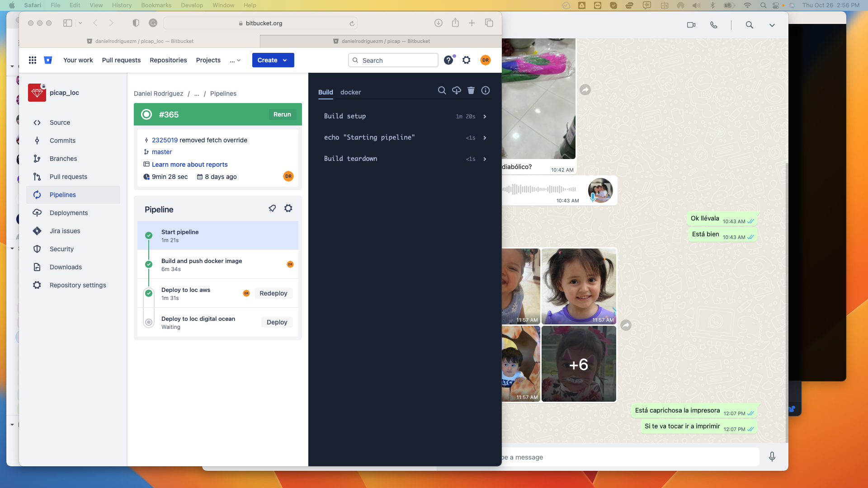
Task: Delete the pipeline log with trash icon
Action: [x=471, y=90]
